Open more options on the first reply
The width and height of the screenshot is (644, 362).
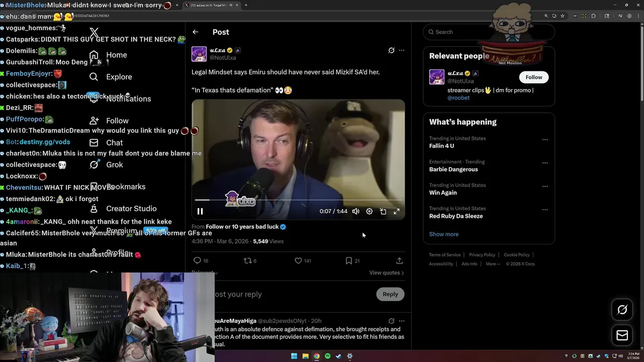401,321
